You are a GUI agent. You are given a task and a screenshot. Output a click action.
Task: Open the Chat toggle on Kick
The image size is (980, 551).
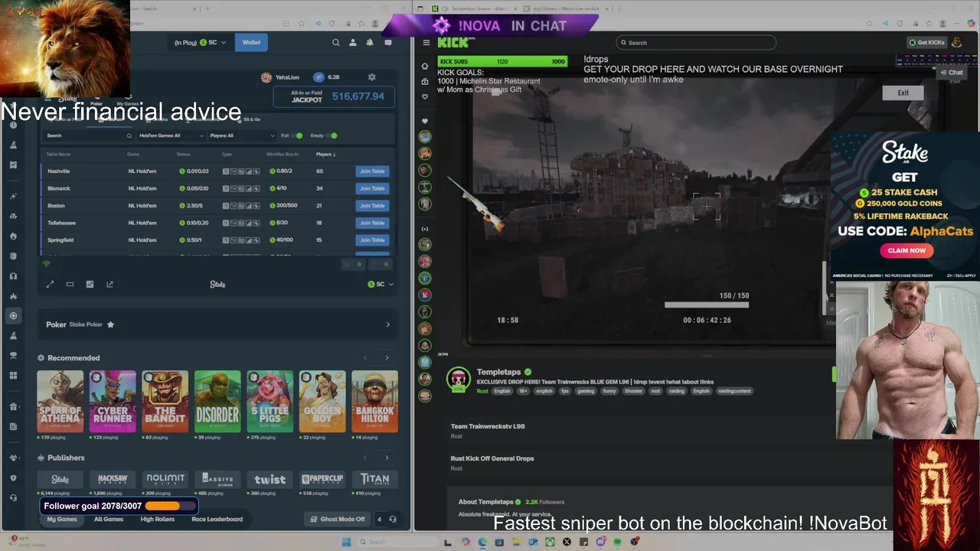pyautogui.click(x=952, y=73)
